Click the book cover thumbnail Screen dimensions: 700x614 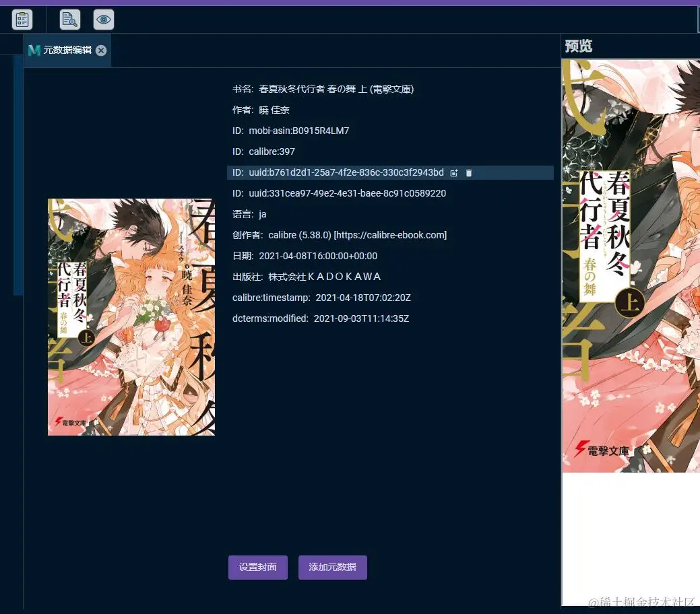pos(131,317)
